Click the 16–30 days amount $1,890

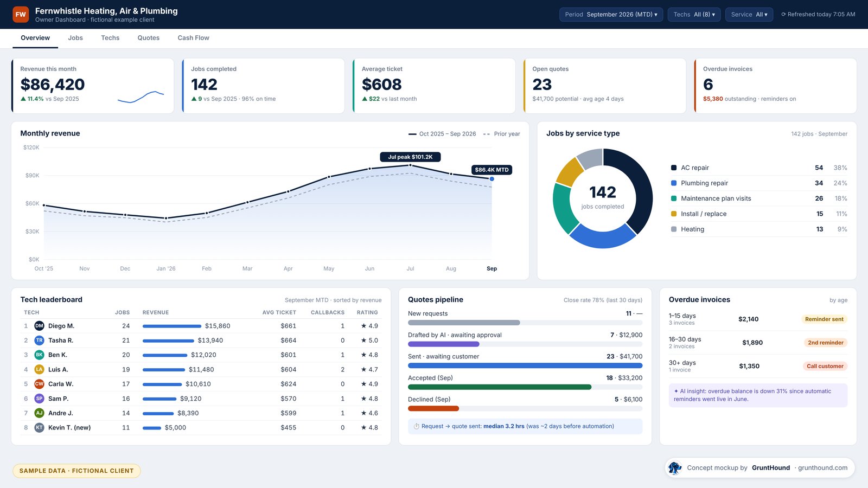pos(752,343)
